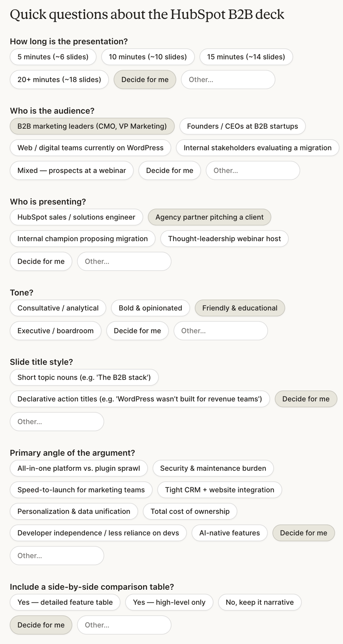Select 'Internal stakeholders evaluating a migration'
Screen dimensions: 343x644
257,148
